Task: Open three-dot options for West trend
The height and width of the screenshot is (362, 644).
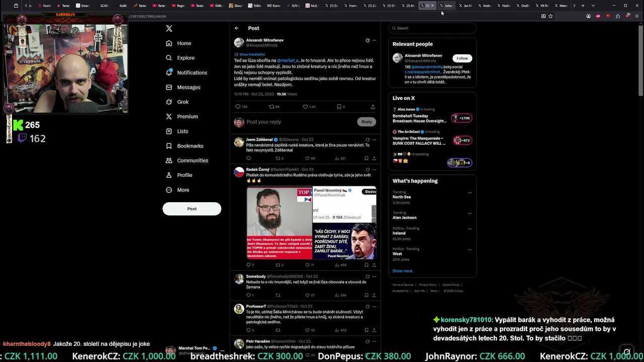Action: point(469,249)
